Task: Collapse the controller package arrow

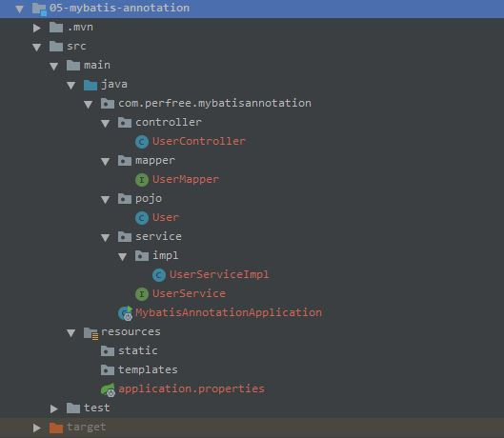Action: click(106, 124)
